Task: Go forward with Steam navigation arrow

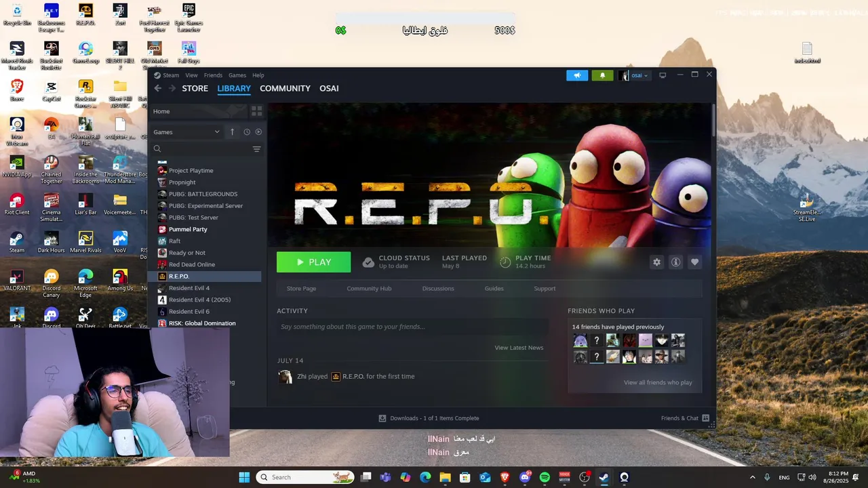Action: click(x=172, y=88)
